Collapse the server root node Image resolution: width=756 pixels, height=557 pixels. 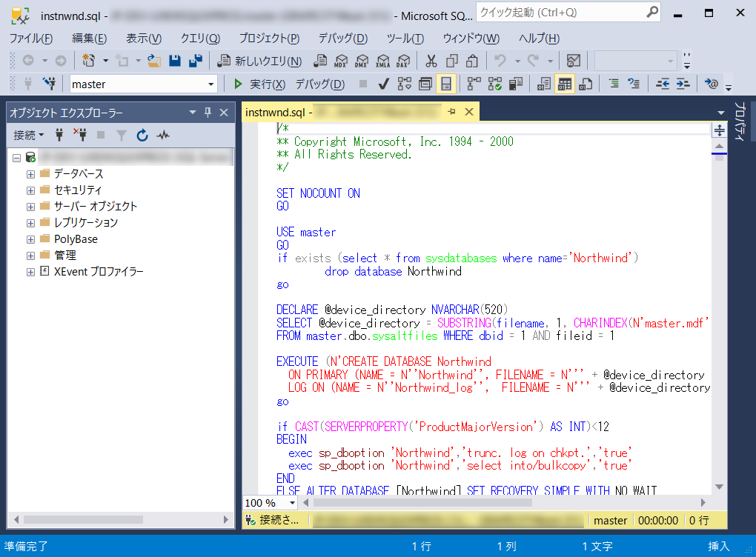(17, 158)
